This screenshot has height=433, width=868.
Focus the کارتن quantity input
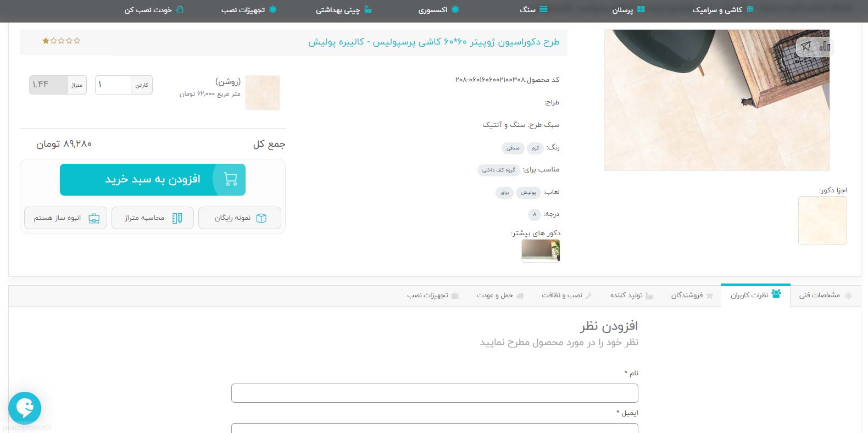(x=113, y=85)
